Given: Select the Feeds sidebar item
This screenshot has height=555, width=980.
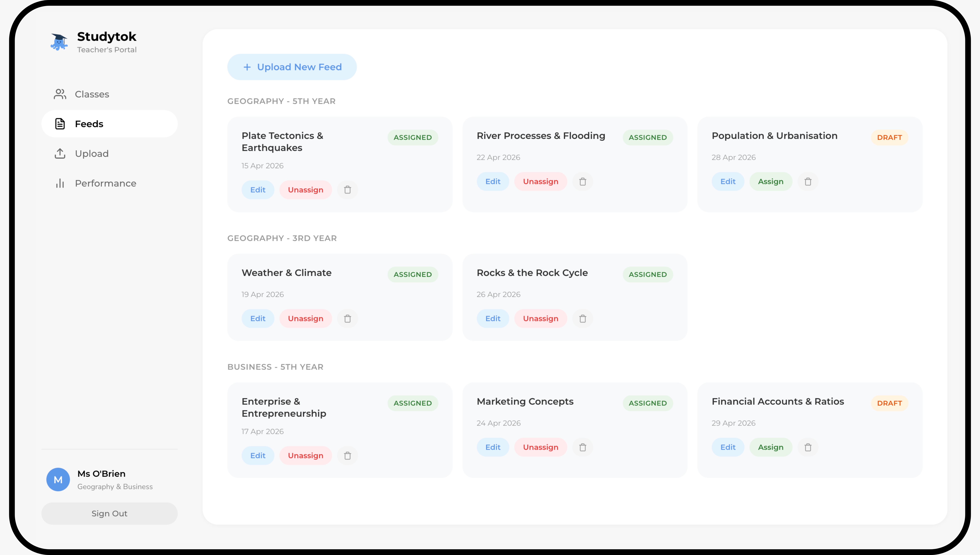Looking at the screenshot, I should (x=109, y=124).
